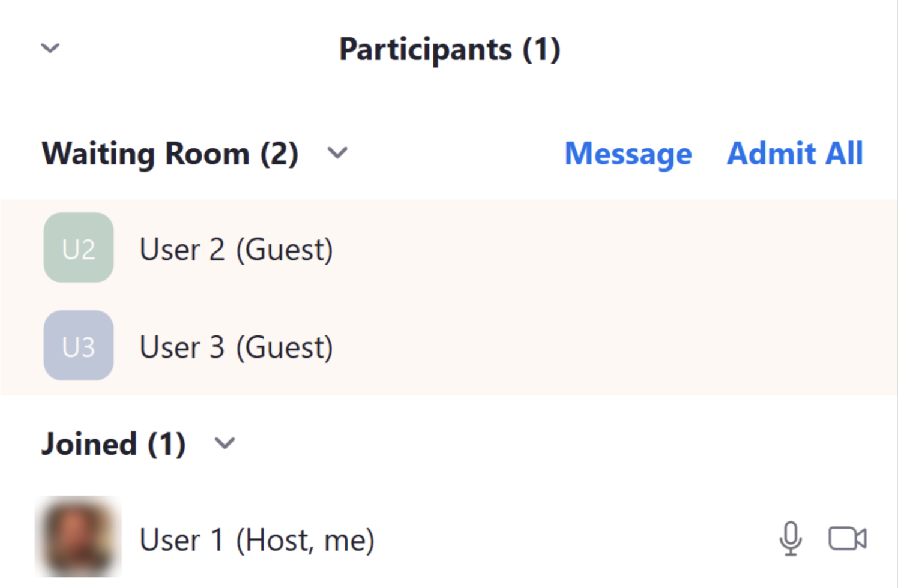Click the Waiting Room (2) heading

170,154
